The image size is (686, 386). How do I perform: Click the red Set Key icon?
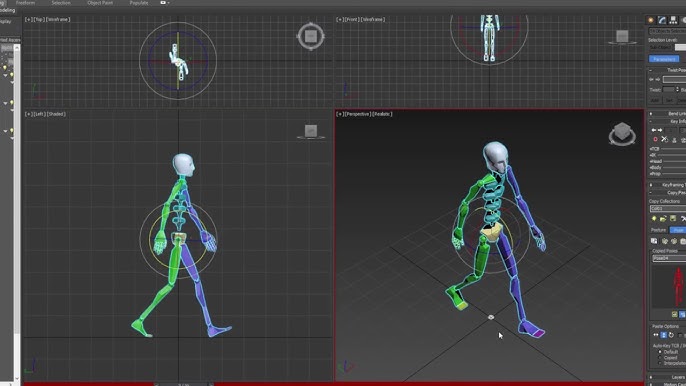click(655, 139)
